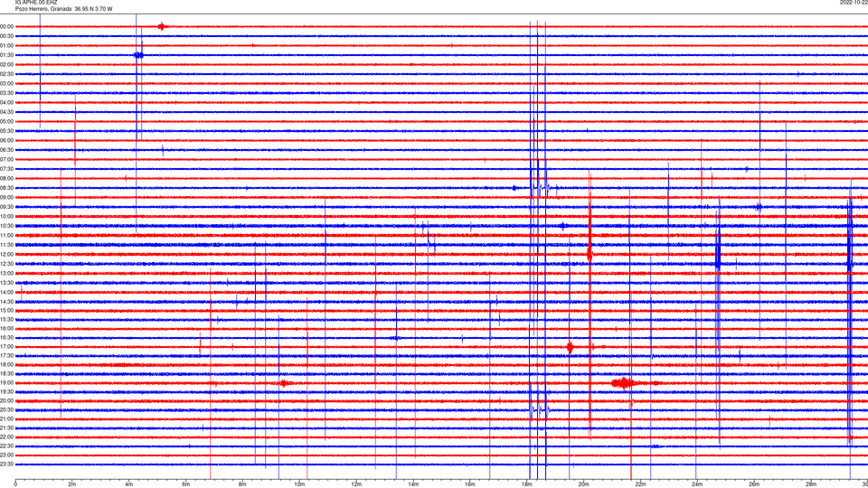The height and width of the screenshot is (488, 868).
Task: Pick the 06:30 row label
Action: 7,150
